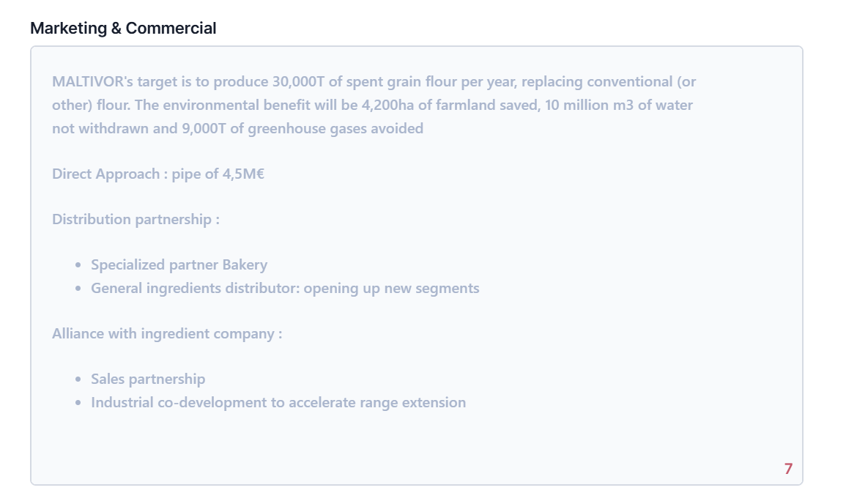Click the bullet dot before "Specialized partner Bakery"
857x504 pixels.
pyautogui.click(x=78, y=266)
